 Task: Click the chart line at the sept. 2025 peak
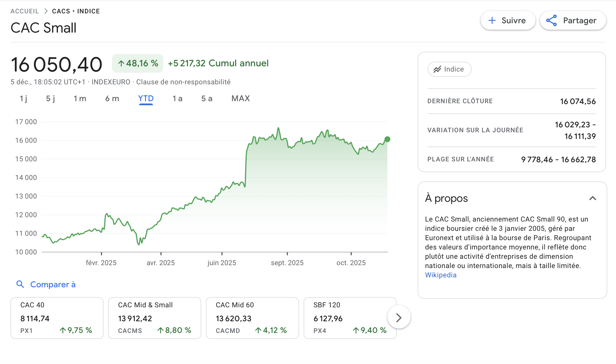(278, 128)
